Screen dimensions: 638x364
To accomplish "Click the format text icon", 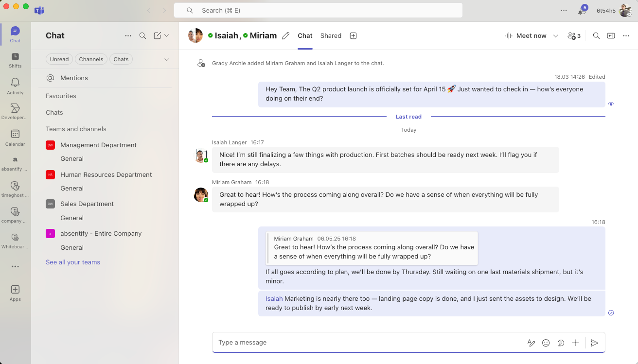I will pos(531,343).
